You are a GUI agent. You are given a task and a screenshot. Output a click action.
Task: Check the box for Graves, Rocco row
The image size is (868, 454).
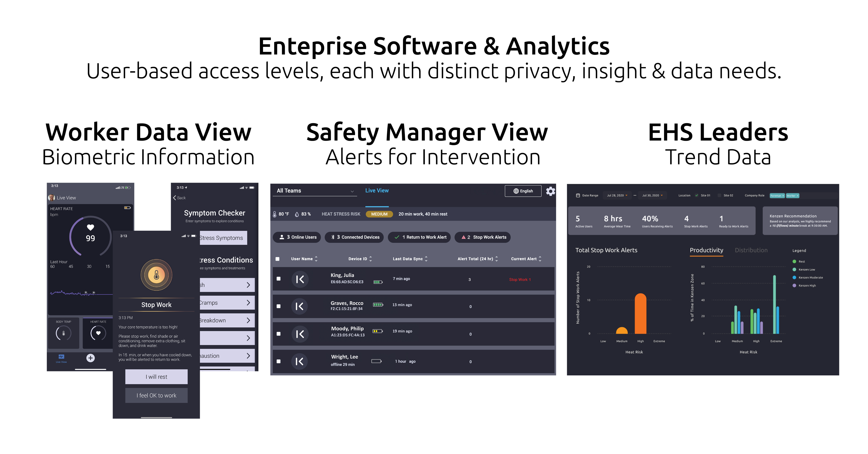click(x=278, y=307)
